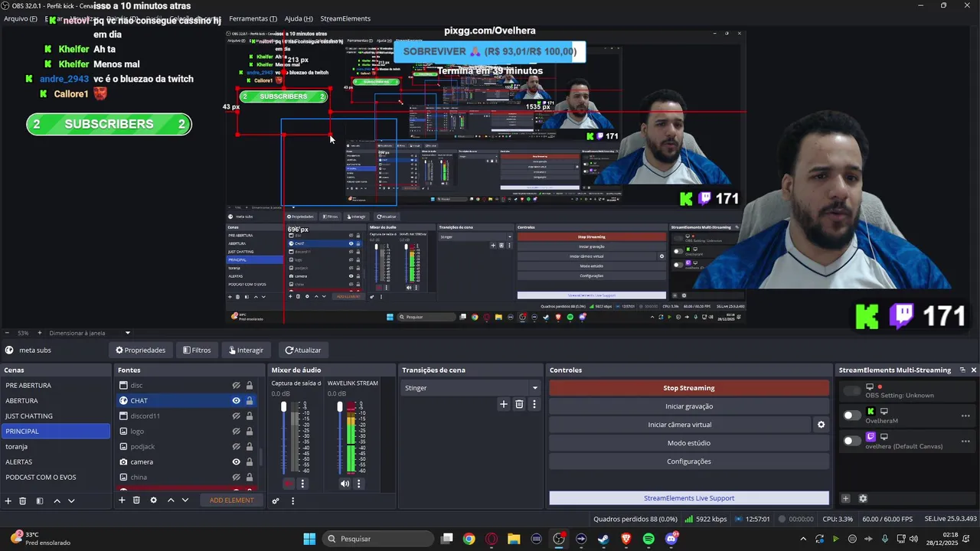
Task: Show the disc source
Action: point(237,386)
